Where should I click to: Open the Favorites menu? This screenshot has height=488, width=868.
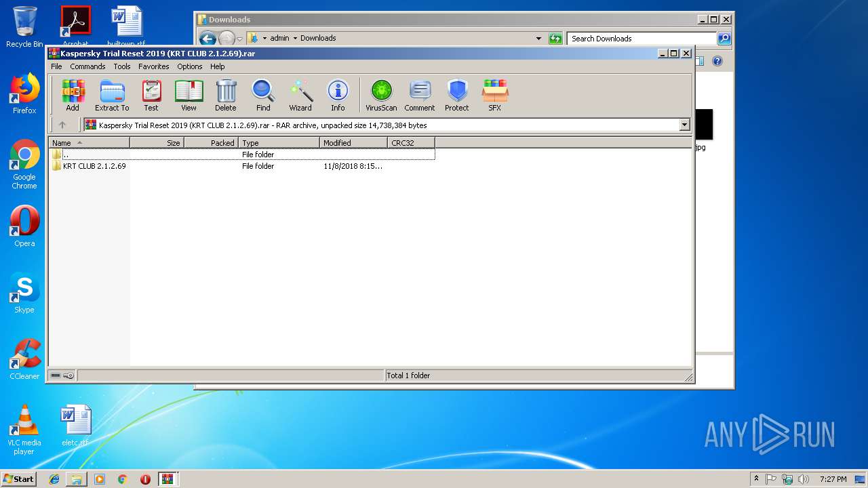tap(154, 66)
